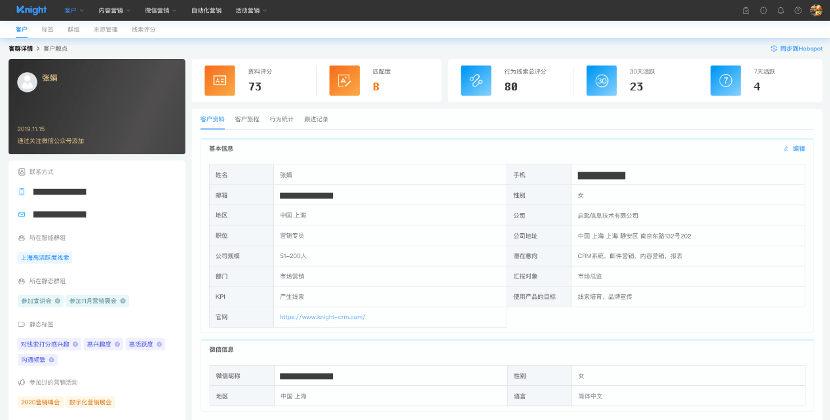This screenshot has width=830, height=420.
Task: Click the 联系方式 contact icon
Action: (22, 172)
